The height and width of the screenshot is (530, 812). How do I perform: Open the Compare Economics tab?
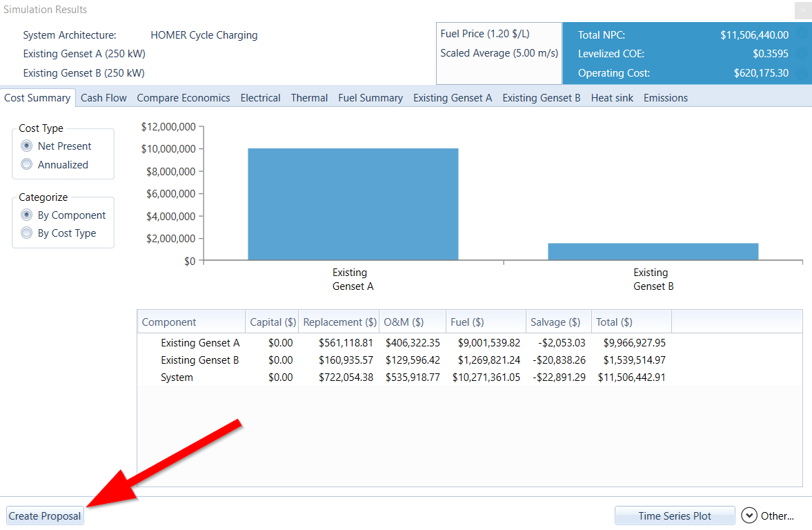tap(184, 98)
